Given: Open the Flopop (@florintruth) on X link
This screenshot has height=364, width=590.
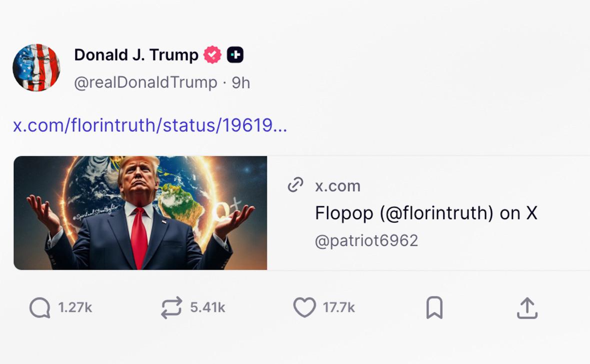Looking at the screenshot, I should (426, 213).
